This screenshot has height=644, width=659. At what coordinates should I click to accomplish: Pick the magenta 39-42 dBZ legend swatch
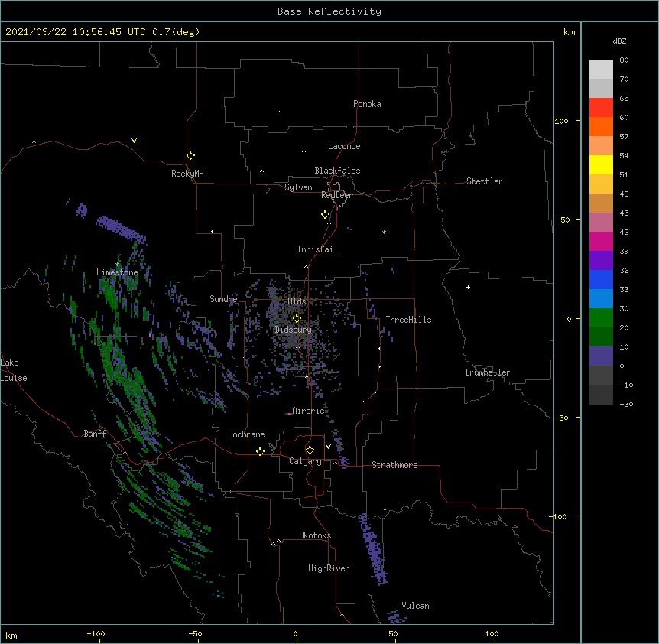(x=601, y=241)
